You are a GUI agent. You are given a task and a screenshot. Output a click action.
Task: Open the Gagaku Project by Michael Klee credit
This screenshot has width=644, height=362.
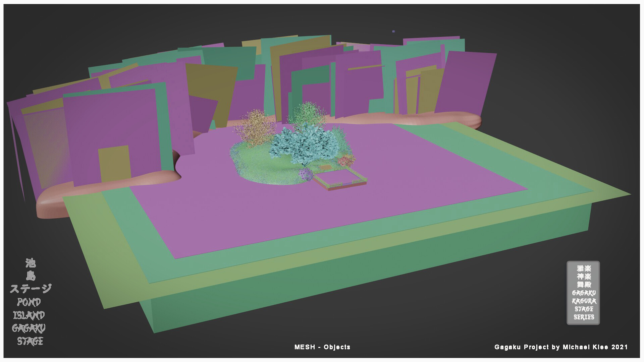(561, 347)
